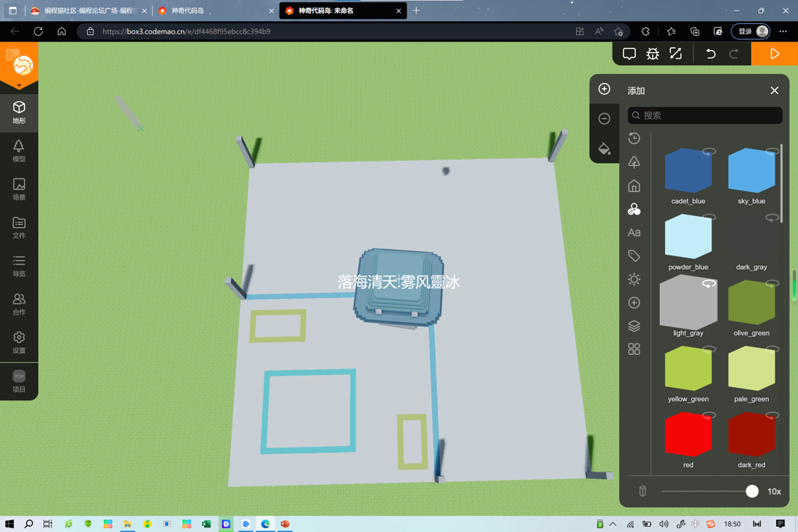This screenshot has height=532, width=798.
Task: Click the 10x brush size slider handle
Action: click(x=752, y=491)
